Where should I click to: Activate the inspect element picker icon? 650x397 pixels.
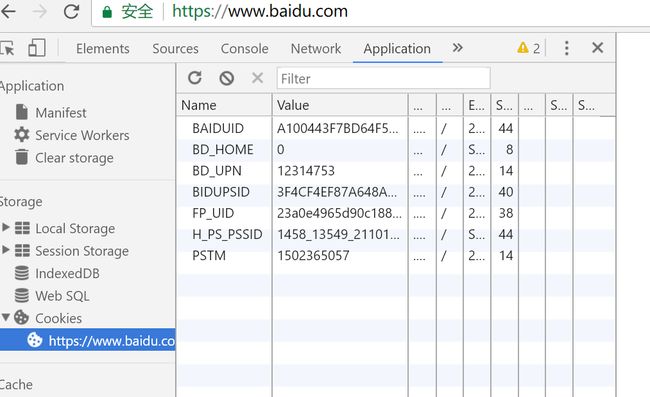click(x=7, y=48)
